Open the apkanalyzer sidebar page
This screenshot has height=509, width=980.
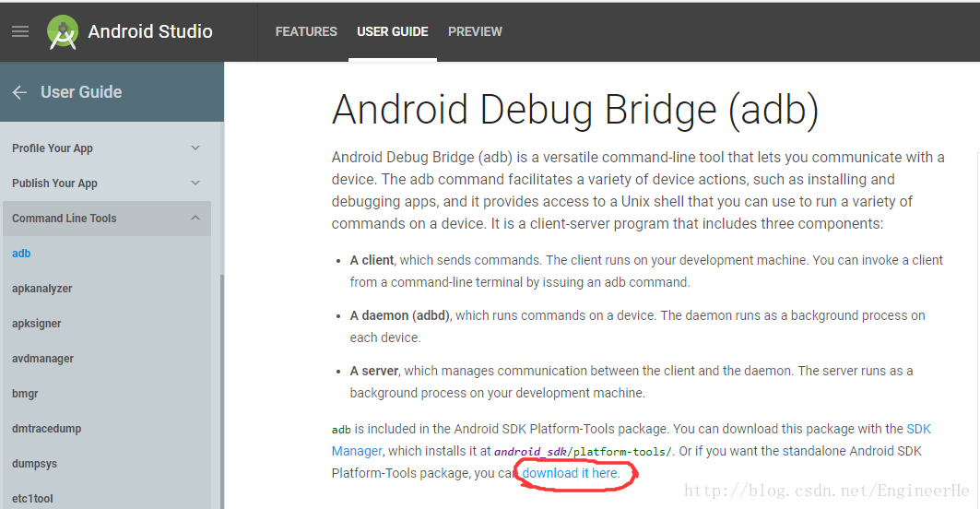click(41, 289)
